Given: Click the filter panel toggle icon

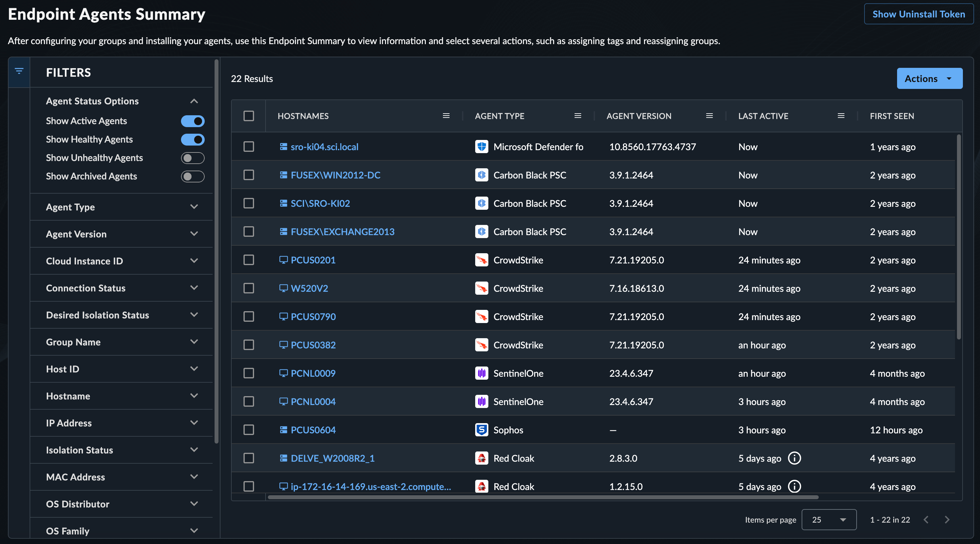Looking at the screenshot, I should coord(19,71).
